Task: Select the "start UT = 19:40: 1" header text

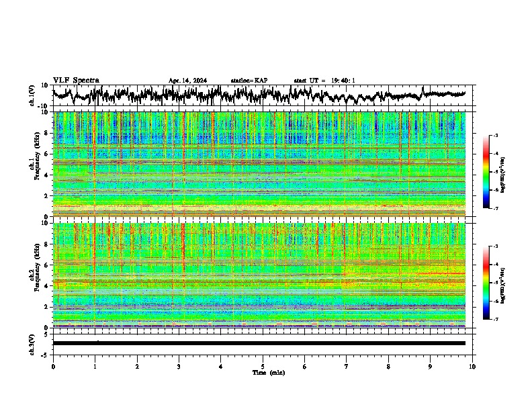Action: [324, 81]
